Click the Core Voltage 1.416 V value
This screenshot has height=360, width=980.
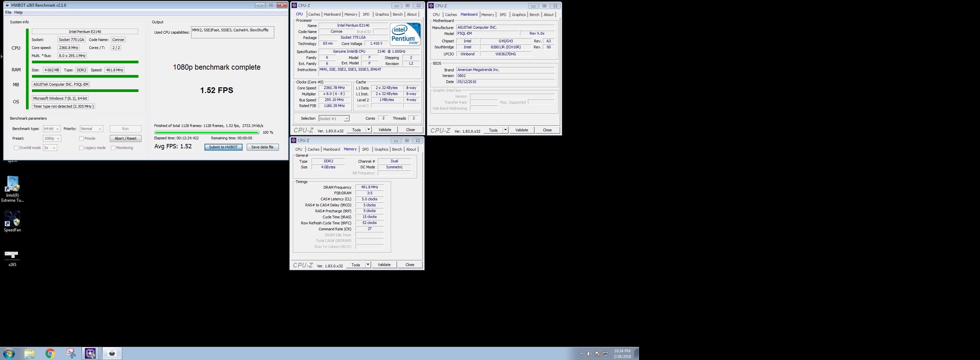(x=376, y=43)
